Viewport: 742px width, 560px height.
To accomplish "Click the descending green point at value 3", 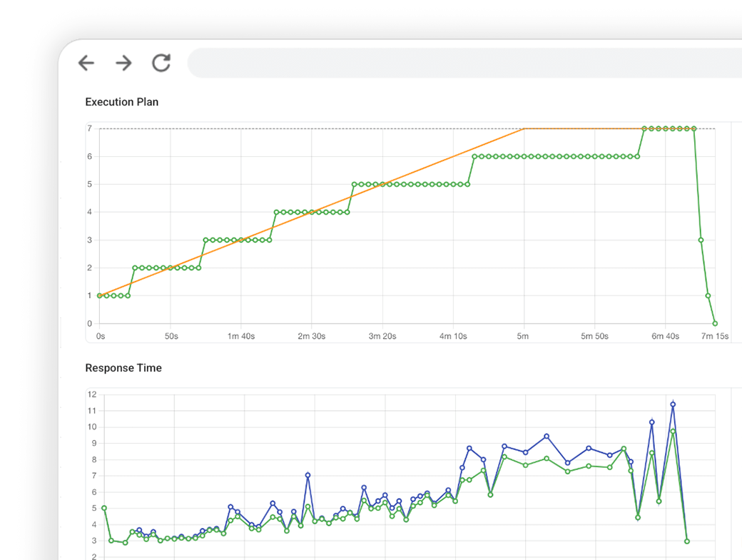I will click(x=701, y=240).
